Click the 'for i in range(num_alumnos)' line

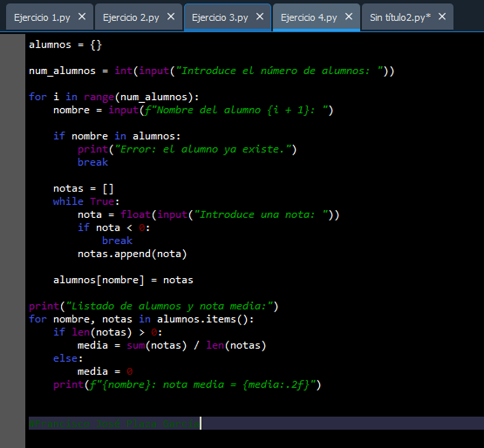[x=114, y=97]
